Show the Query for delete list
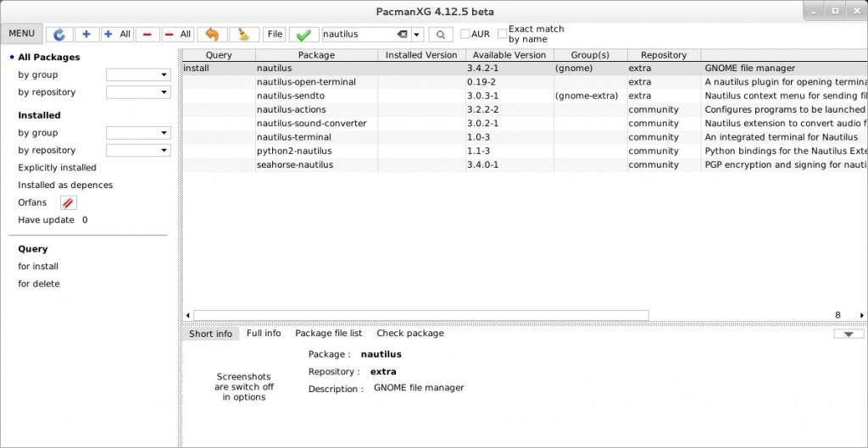The height and width of the screenshot is (448, 868). coord(39,284)
